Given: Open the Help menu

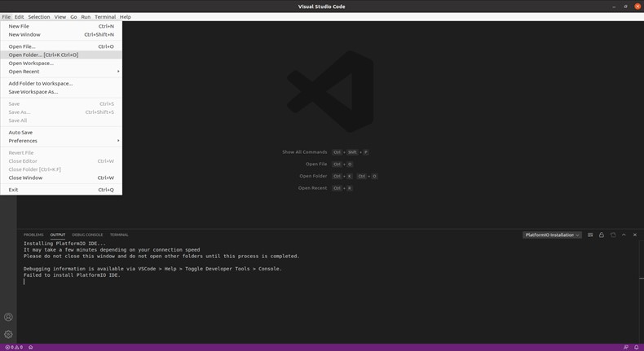Looking at the screenshot, I should coord(126,17).
